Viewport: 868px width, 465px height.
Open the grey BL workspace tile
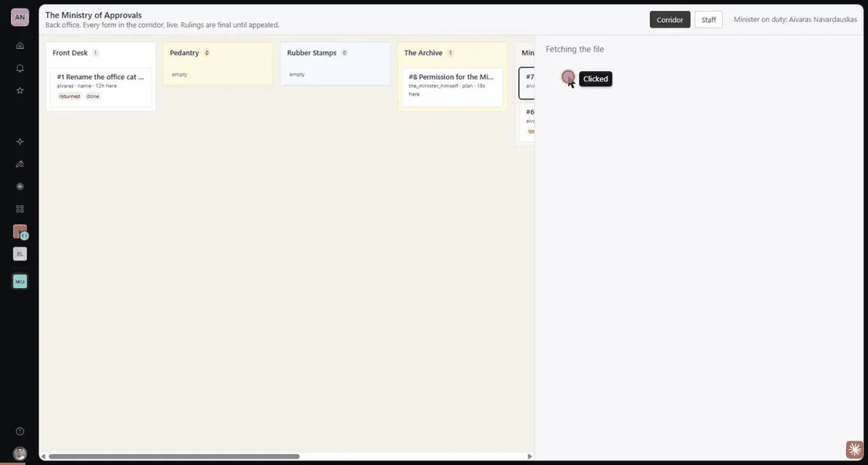(x=20, y=253)
